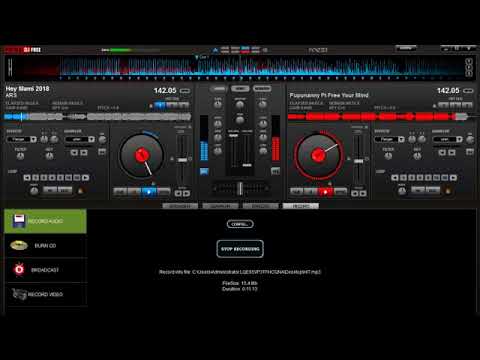Open the right deck effect dropdown (Flanger)
This screenshot has height=360, width=480.
tap(389, 139)
